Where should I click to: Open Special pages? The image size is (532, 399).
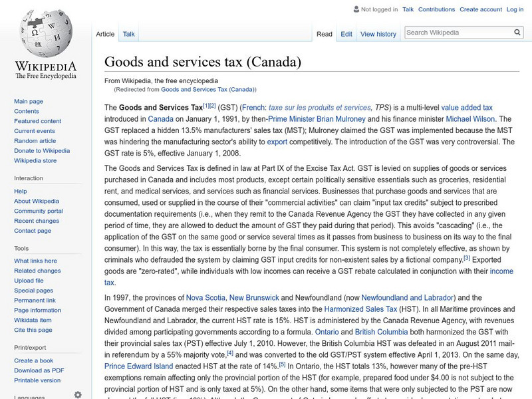coord(34,290)
